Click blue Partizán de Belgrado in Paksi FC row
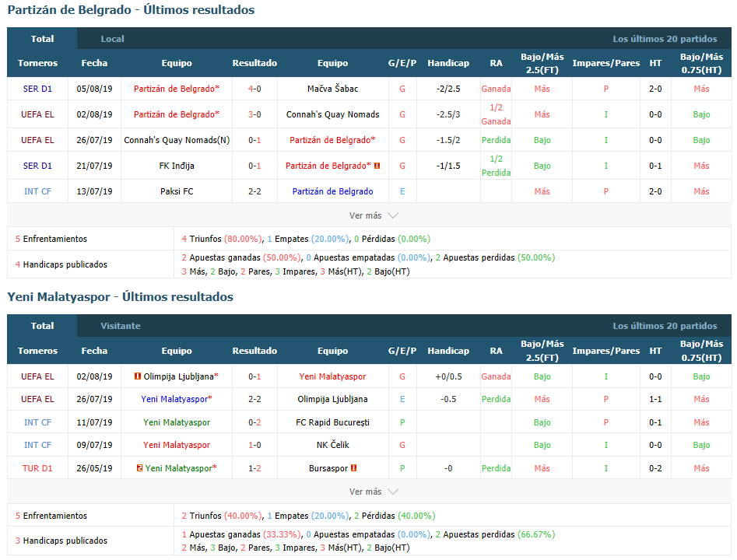This screenshot has width=737, height=560. [x=333, y=191]
